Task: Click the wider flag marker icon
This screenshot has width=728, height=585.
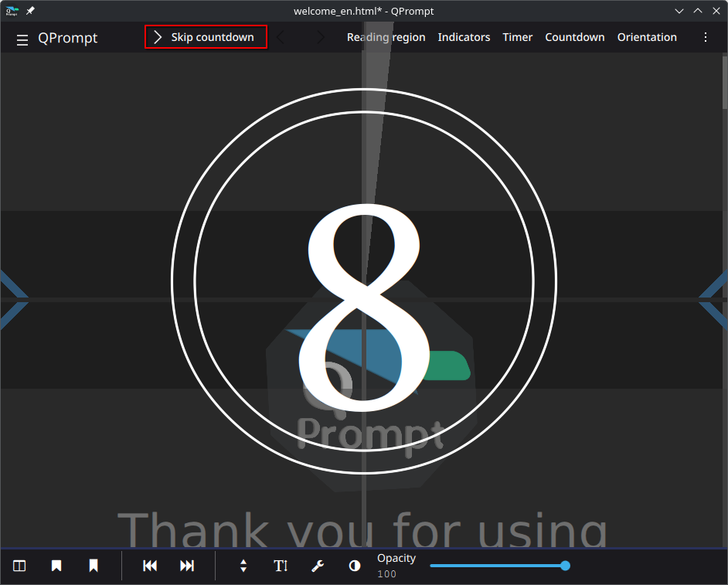Action: pyautogui.click(x=56, y=566)
